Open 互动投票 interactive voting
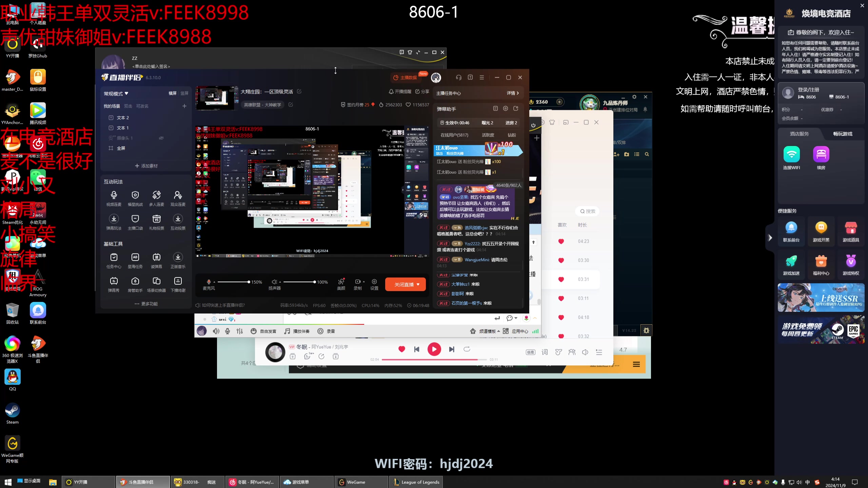 [178, 222]
